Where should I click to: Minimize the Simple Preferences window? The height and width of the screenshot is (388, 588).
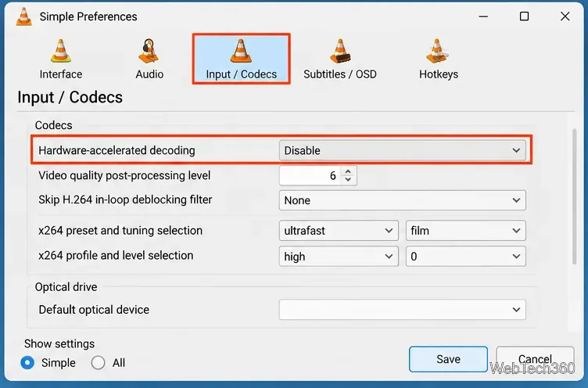(x=483, y=16)
